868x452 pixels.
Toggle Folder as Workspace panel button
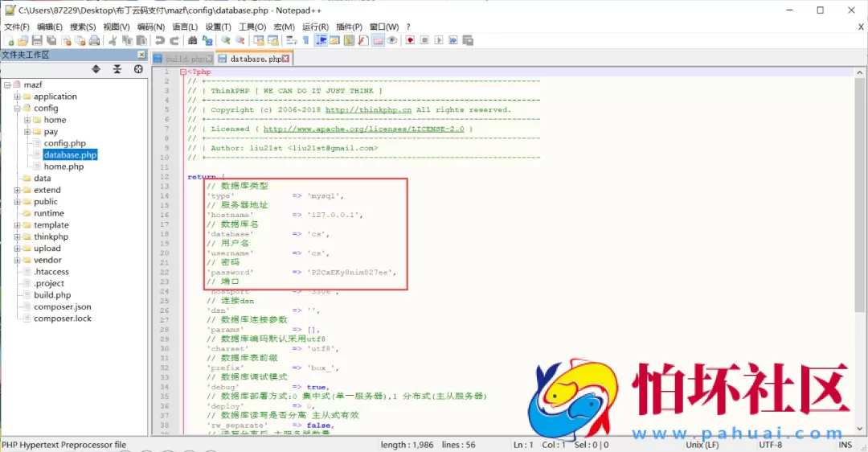pos(378,40)
